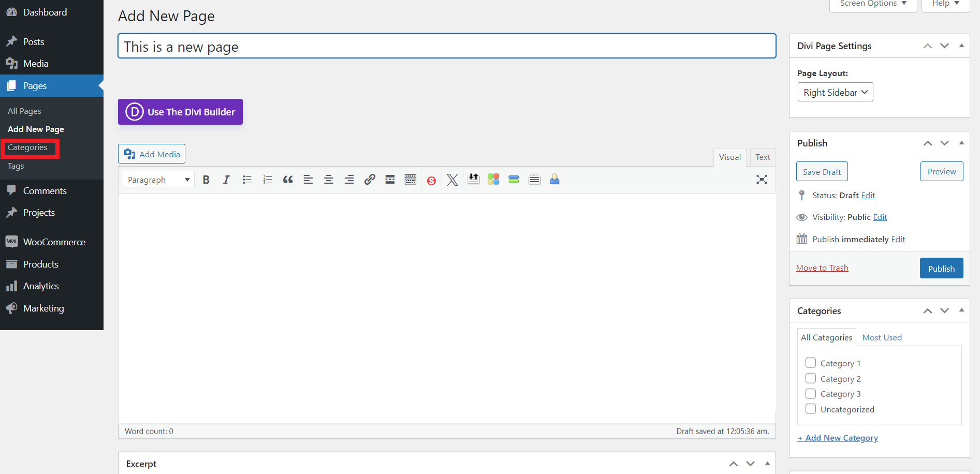
Task: Move the page to Trash
Action: tap(822, 268)
